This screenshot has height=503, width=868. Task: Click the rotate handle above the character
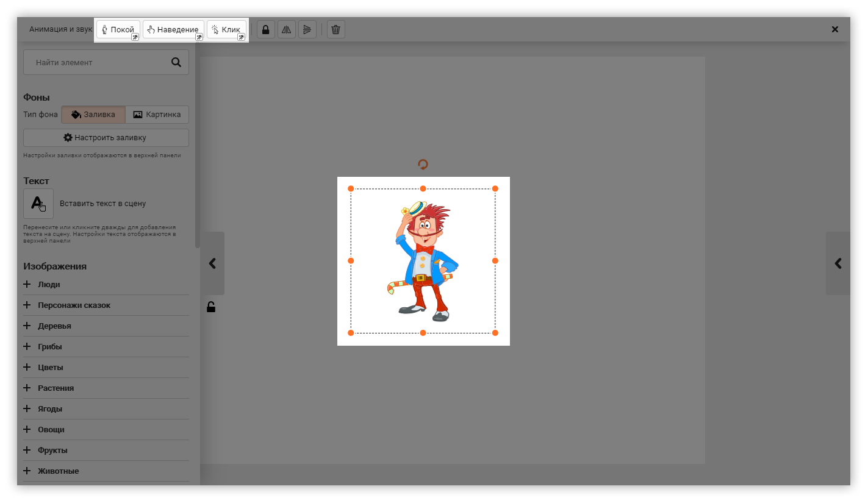click(x=423, y=165)
